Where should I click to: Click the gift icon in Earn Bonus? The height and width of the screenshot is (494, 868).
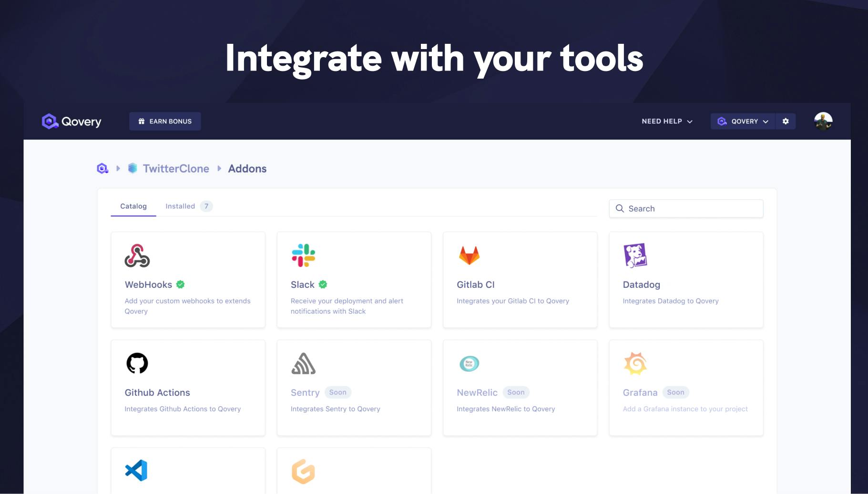click(x=142, y=121)
